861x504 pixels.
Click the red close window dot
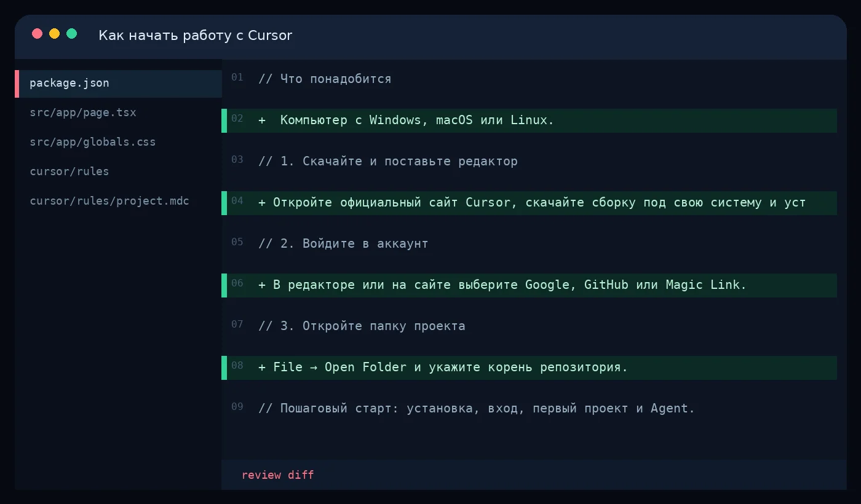tap(38, 34)
